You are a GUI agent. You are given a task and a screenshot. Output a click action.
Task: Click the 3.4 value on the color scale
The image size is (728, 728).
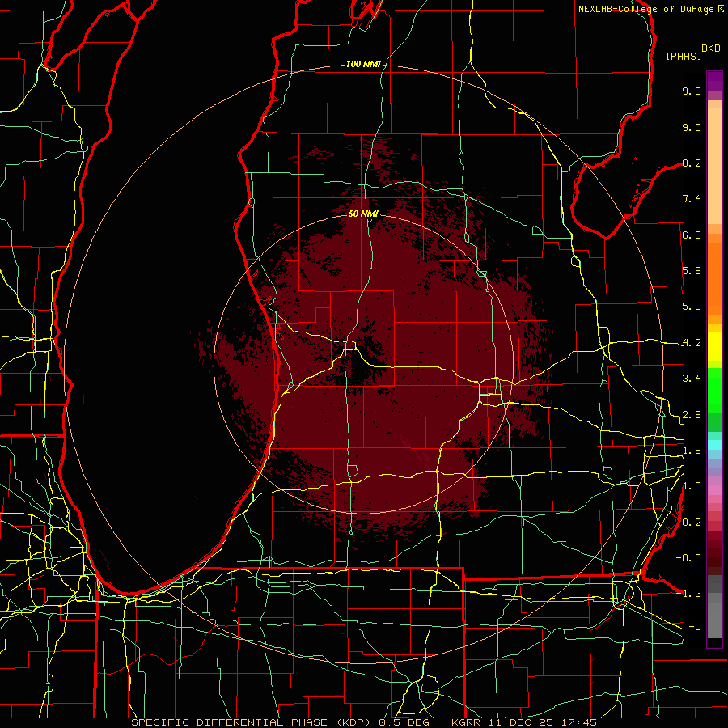point(692,379)
